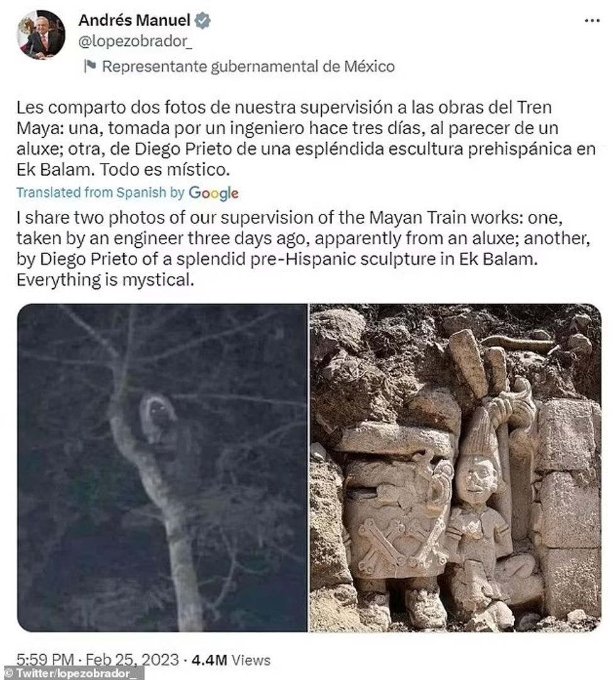616x680 pixels.
Task: Click the 5:59 PM timestamp
Action: point(45,660)
